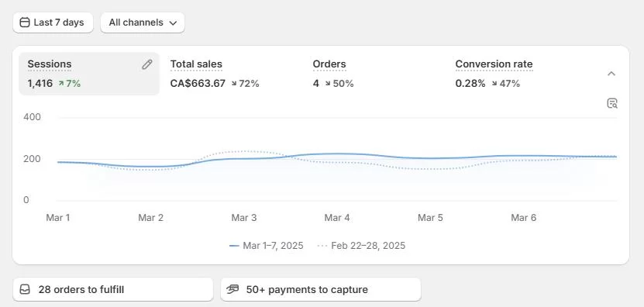
Task: Click the Mar 3 x-axis label
Action: pyautogui.click(x=244, y=218)
